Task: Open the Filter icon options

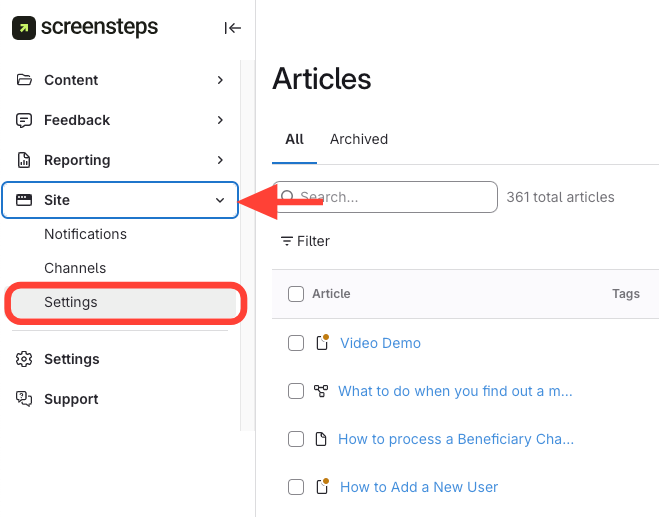Action: pos(287,241)
